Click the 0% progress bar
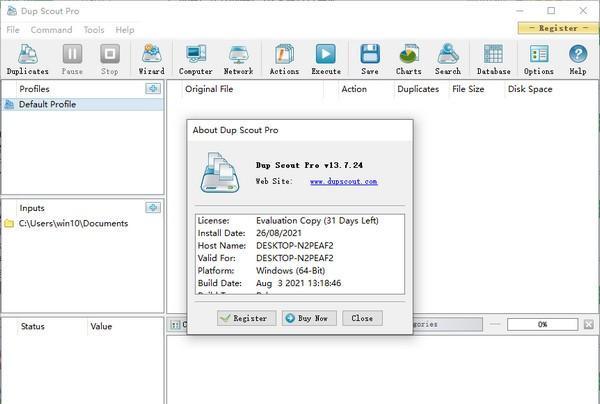 pyautogui.click(x=542, y=324)
